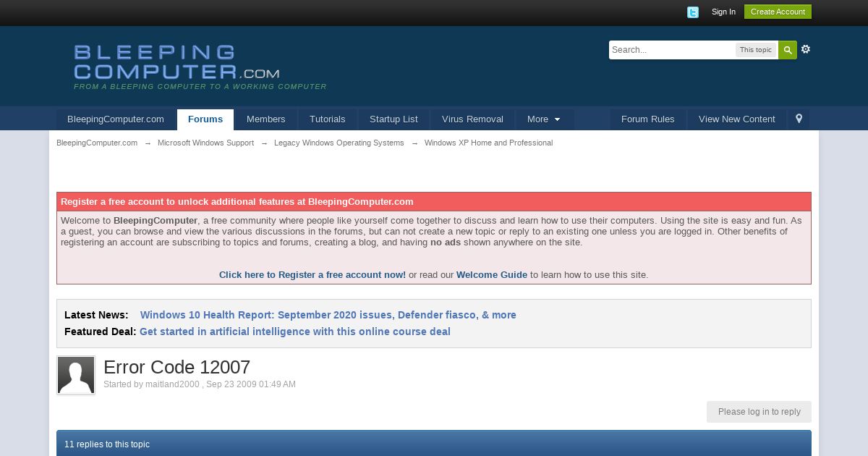Viewport: 868px width, 456px height.
Task: Click the location marker icon in navbar
Action: [x=799, y=119]
